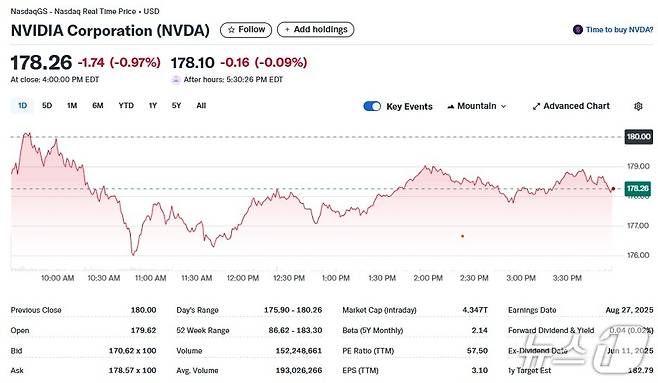Click 52 Week Range 86.62 - 183.30
Screen dimensions: 658x383
click(x=295, y=331)
